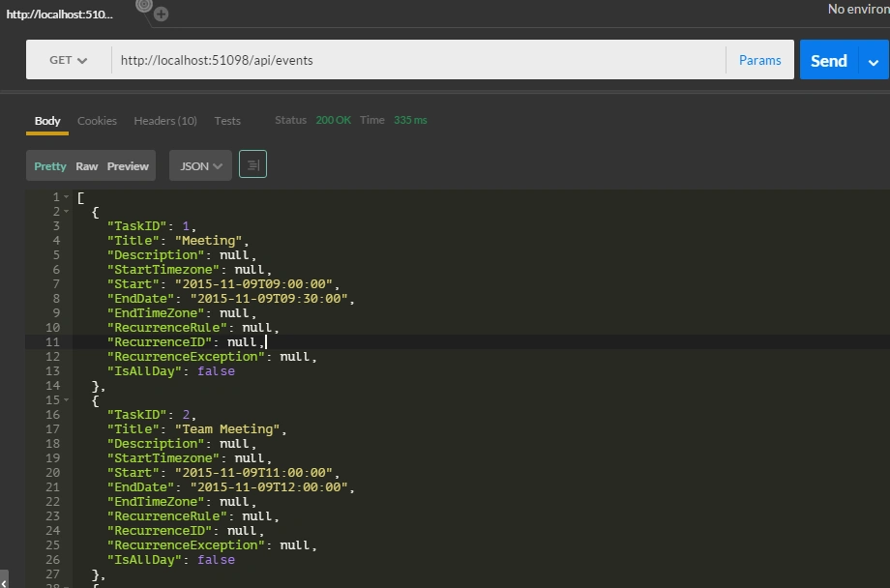Screen dimensions: 890x588
Task: Select the Pretty view mode
Action: pos(50,166)
